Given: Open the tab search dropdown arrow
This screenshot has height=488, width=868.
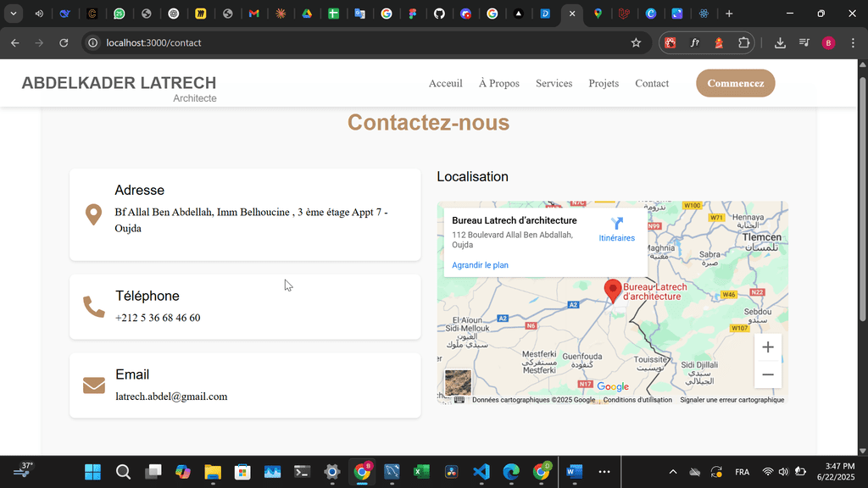Looking at the screenshot, I should [x=14, y=14].
